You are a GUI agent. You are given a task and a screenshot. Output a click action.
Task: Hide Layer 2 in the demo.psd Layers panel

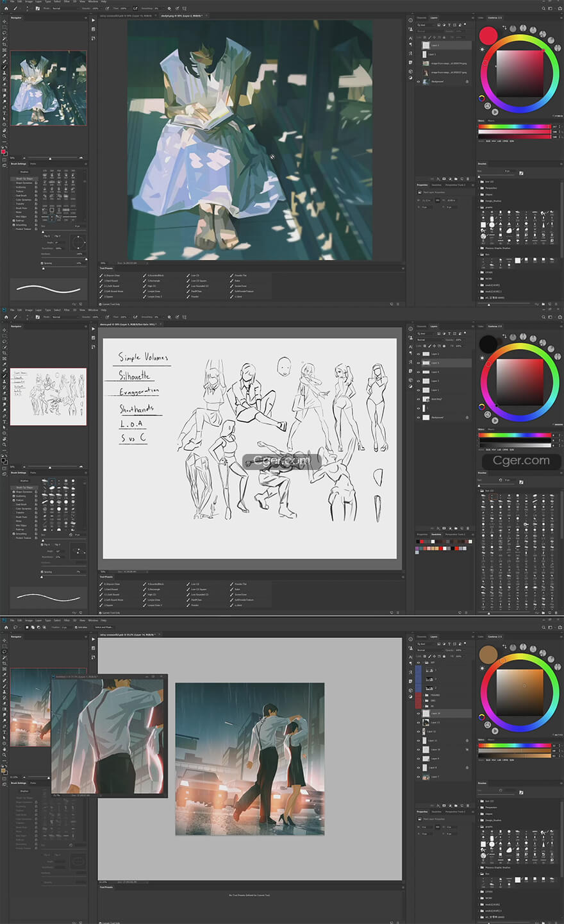(x=419, y=354)
